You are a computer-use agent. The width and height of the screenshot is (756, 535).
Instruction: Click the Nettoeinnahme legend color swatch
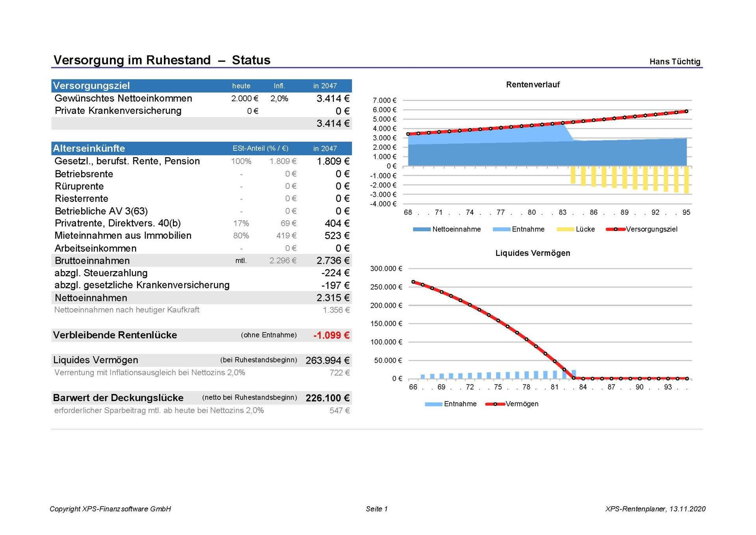pyautogui.click(x=421, y=229)
